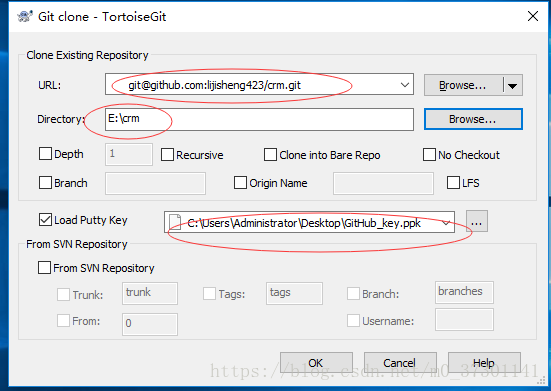Screen dimensions: 551x391
Task: Check the Tags checkbox
Action: click(209, 294)
